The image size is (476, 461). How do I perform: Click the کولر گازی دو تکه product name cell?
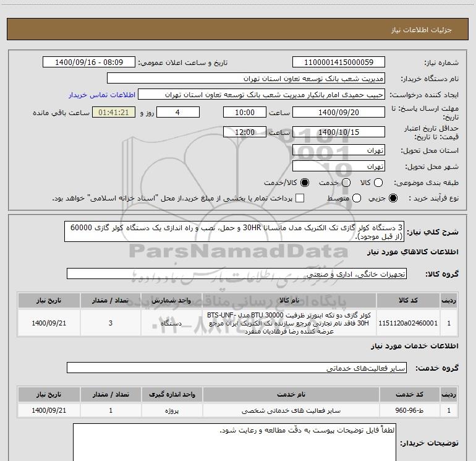pyautogui.click(x=289, y=323)
